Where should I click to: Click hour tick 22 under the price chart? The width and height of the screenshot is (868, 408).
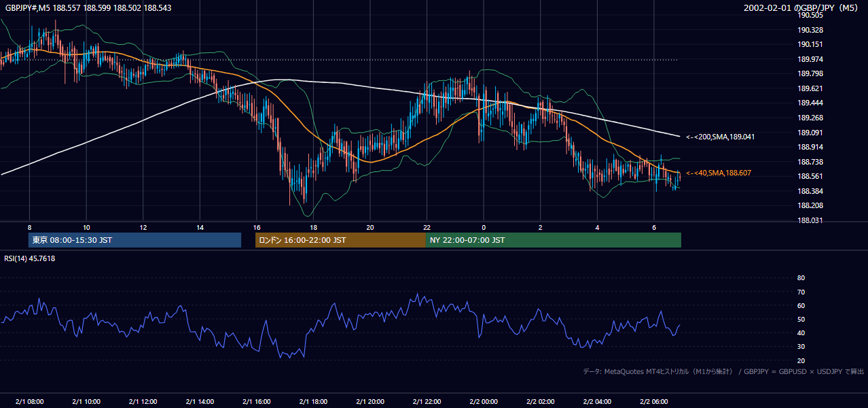click(x=427, y=227)
